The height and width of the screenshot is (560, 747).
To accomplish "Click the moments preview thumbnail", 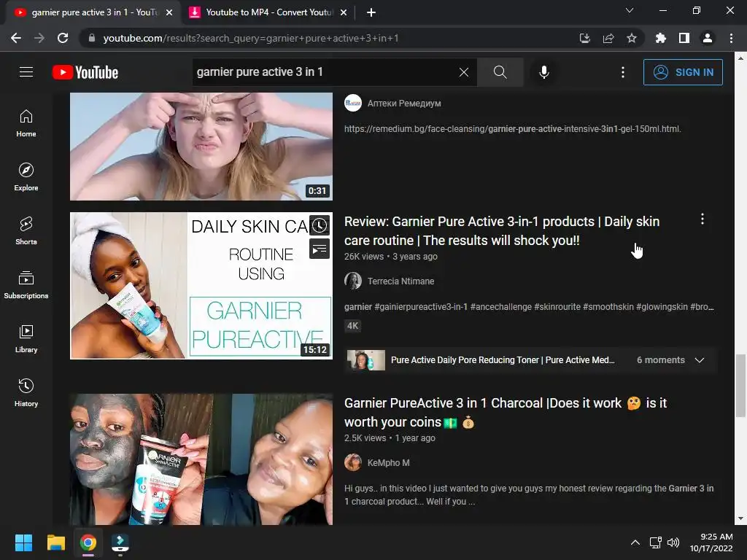I will coord(366,360).
